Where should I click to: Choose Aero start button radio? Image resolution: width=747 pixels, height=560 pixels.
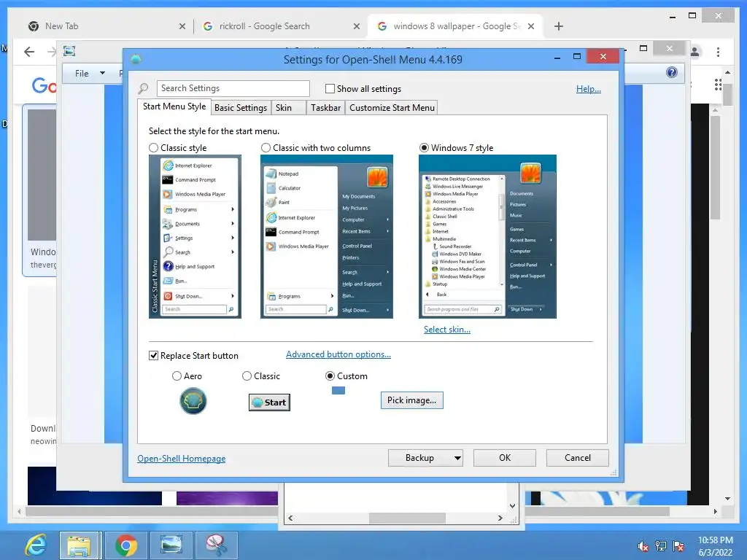(177, 376)
